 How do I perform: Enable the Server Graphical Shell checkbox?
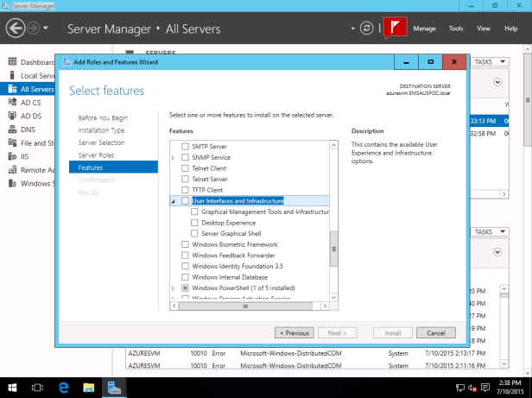194,234
